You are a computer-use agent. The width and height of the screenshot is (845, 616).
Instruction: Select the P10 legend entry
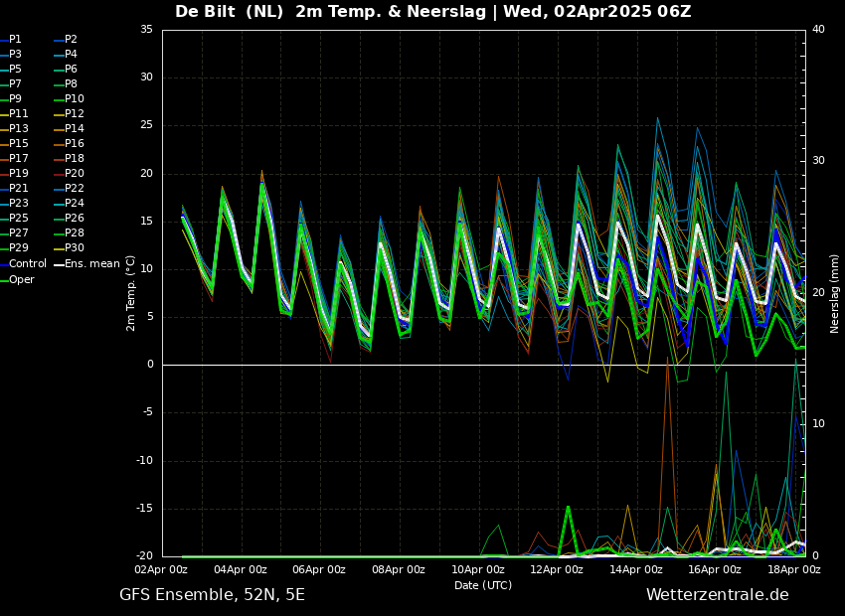75,99
